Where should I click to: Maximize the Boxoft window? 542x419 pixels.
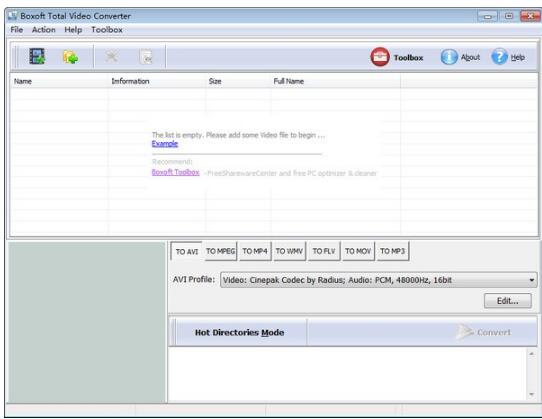(x=509, y=16)
